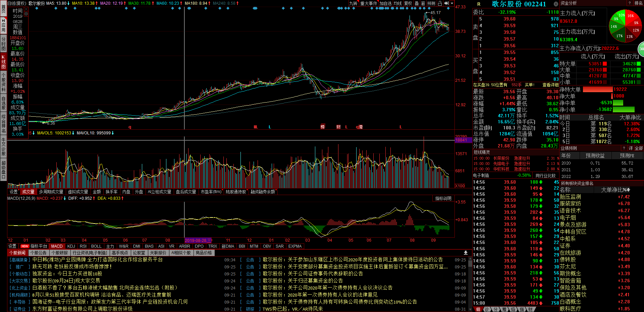Switch indicator to EXPMA
644x312 pixels.
(295, 246)
